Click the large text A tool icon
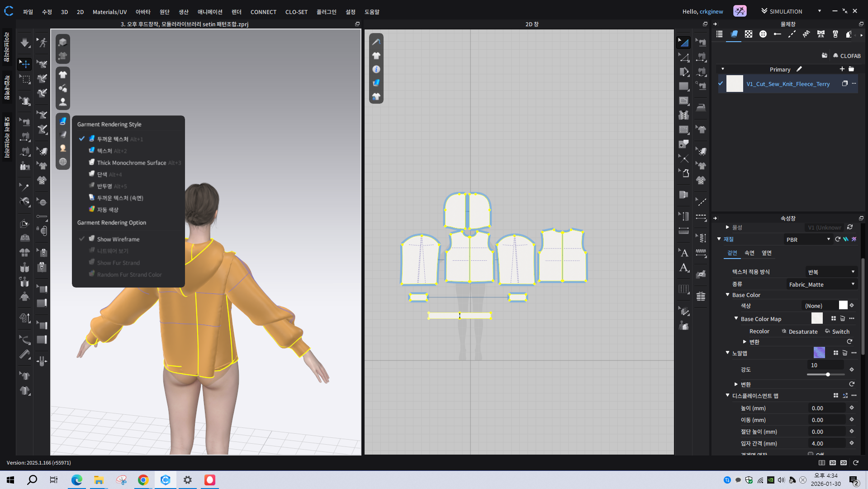Image resolution: width=868 pixels, height=489 pixels. tap(684, 268)
